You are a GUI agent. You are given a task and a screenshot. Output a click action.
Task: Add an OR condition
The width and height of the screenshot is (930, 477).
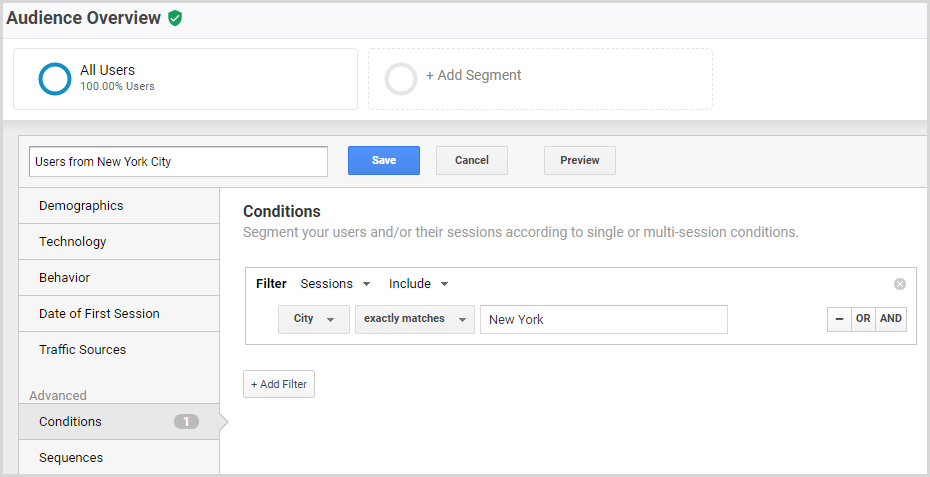pyautogui.click(x=863, y=319)
